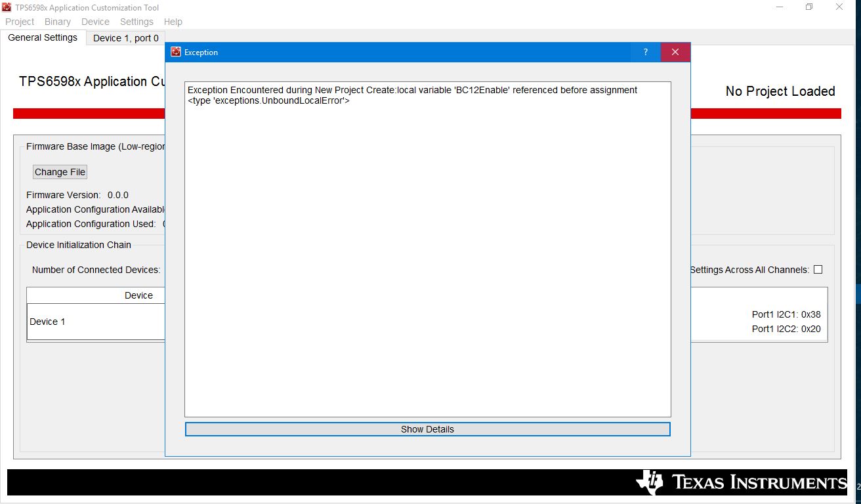The image size is (861, 504).
Task: Close the Exception dialog
Action: click(675, 52)
